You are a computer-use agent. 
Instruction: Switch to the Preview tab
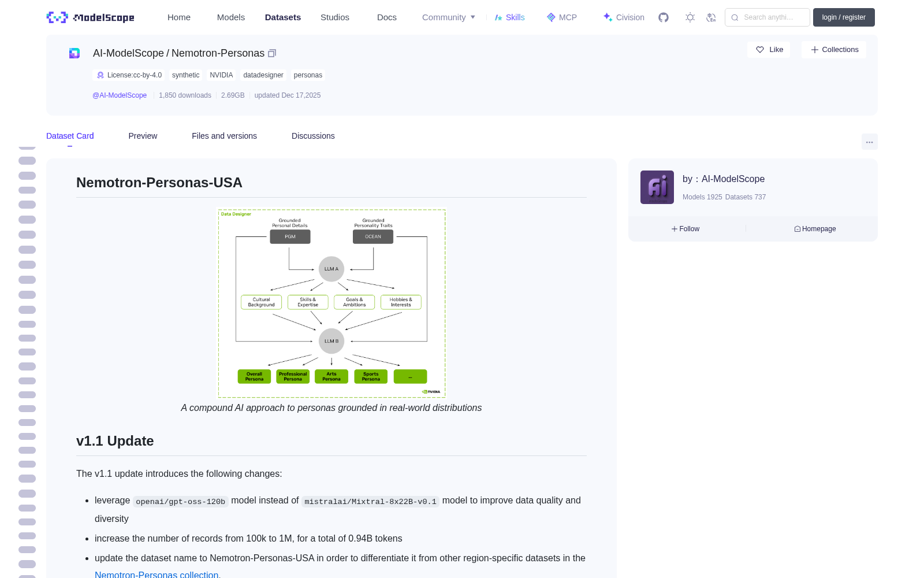click(x=143, y=136)
